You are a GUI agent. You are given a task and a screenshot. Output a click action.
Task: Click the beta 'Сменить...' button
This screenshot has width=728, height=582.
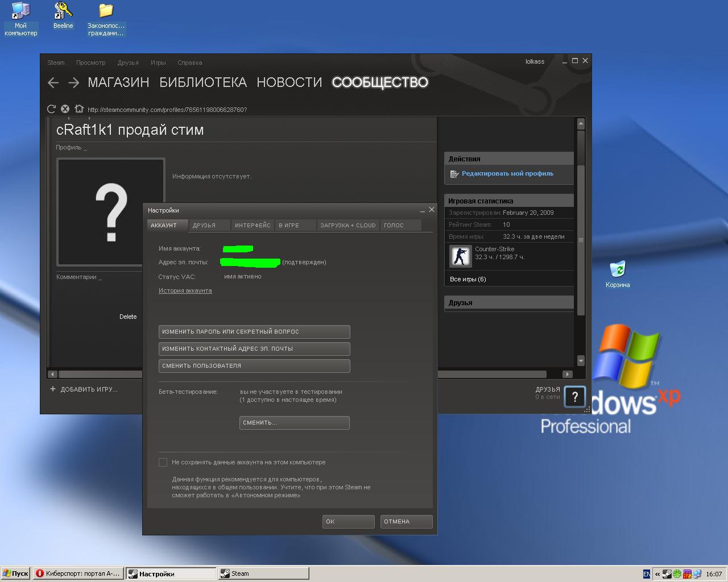click(x=294, y=423)
